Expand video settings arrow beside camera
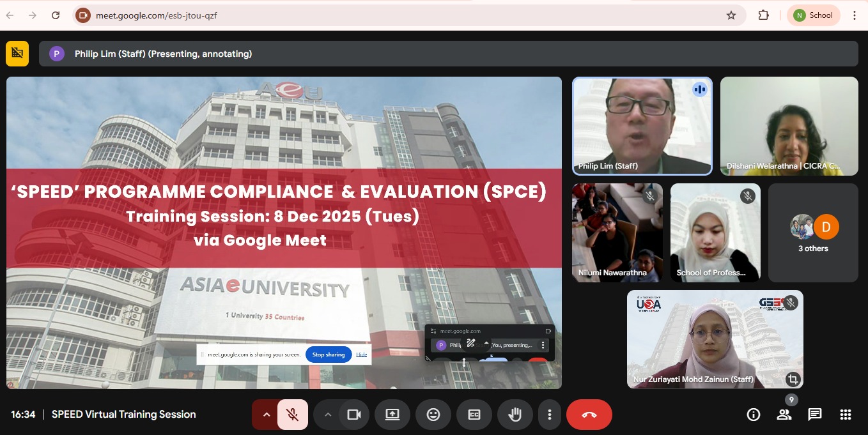The image size is (868, 435). (x=328, y=415)
